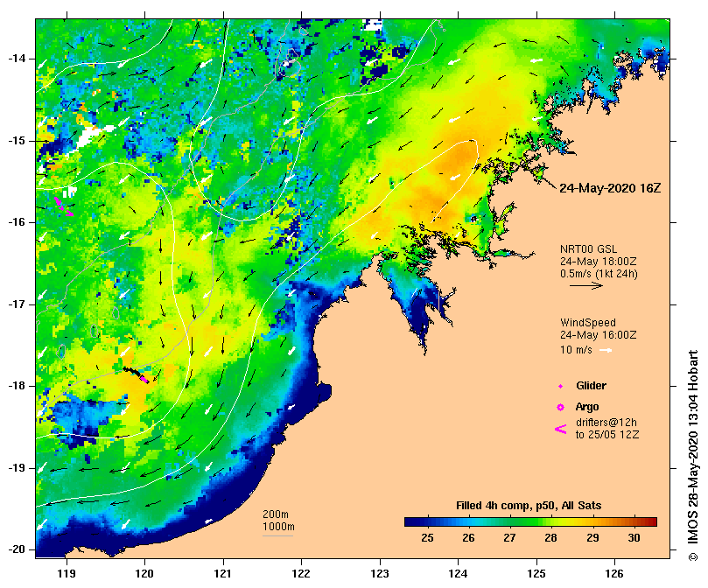The width and height of the screenshot is (708, 588).
Task: Click the drifters@12h legend text
Action: [x=606, y=423]
